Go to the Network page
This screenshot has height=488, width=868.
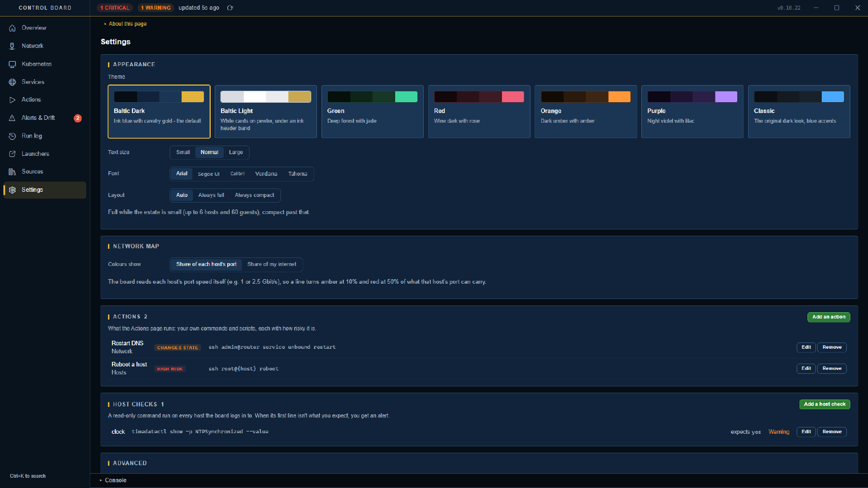[x=45, y=46]
